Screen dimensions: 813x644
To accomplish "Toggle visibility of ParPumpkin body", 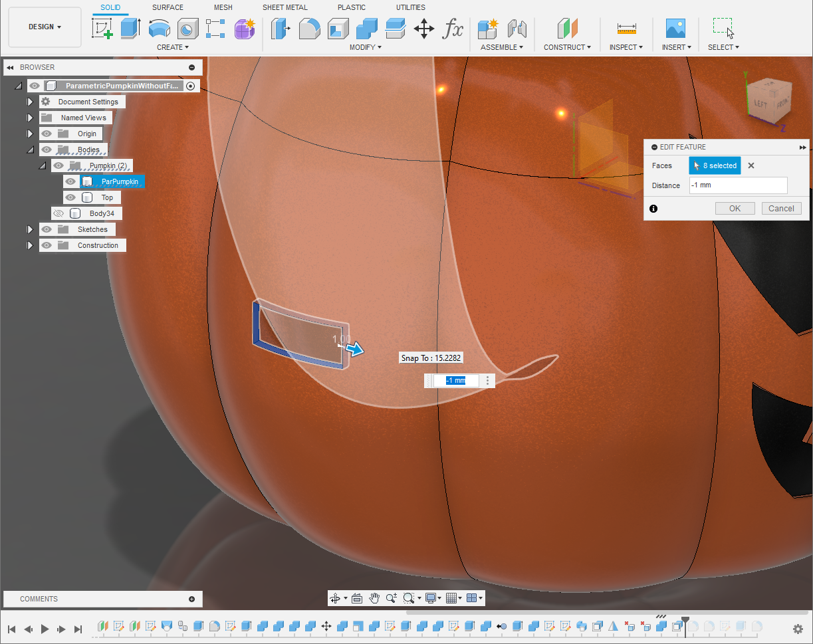I will click(x=70, y=181).
